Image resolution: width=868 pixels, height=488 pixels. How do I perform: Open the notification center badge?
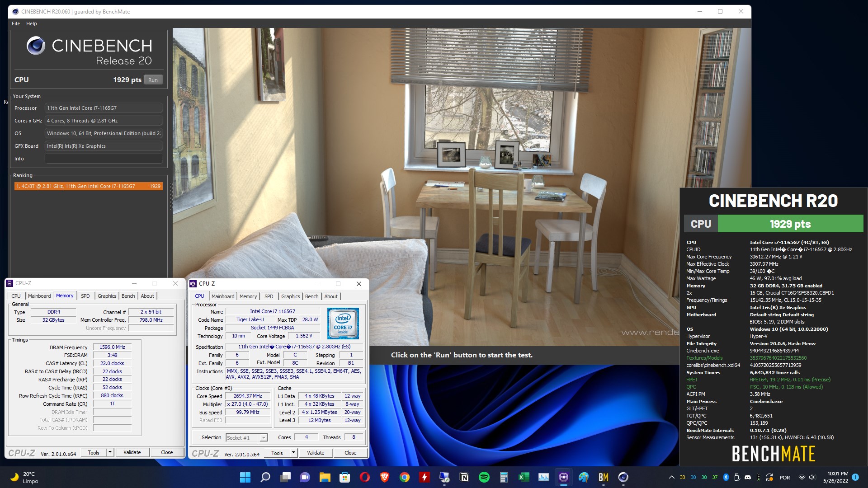[x=855, y=477]
